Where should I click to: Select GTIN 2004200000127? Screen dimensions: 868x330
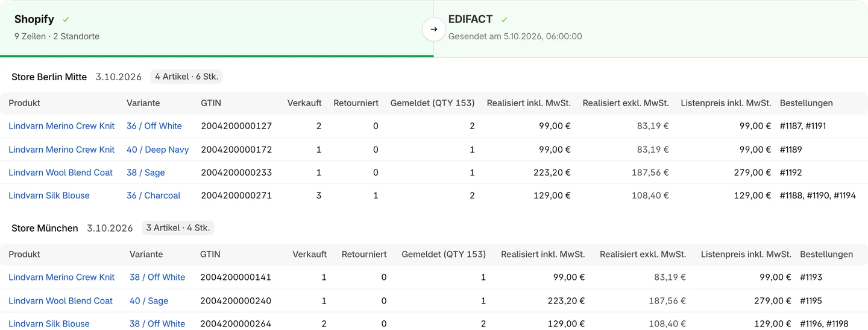(236, 126)
